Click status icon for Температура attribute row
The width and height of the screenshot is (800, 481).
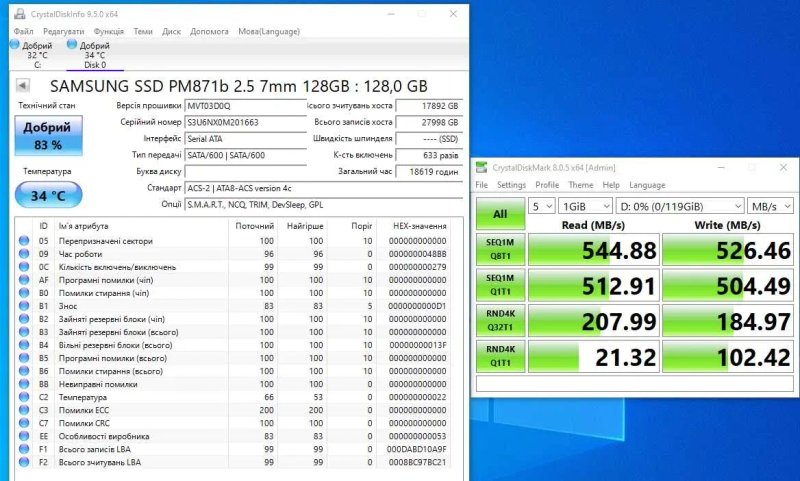coord(23,397)
